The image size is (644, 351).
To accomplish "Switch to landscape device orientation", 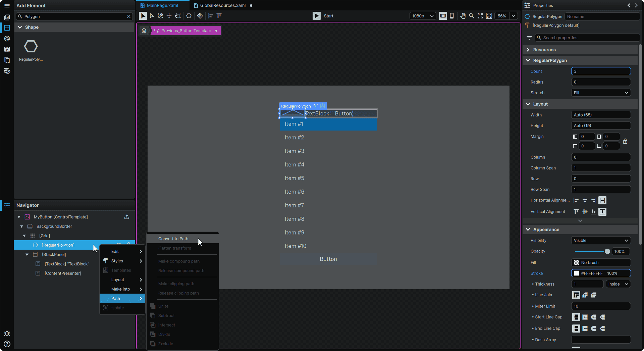I will click(x=443, y=16).
